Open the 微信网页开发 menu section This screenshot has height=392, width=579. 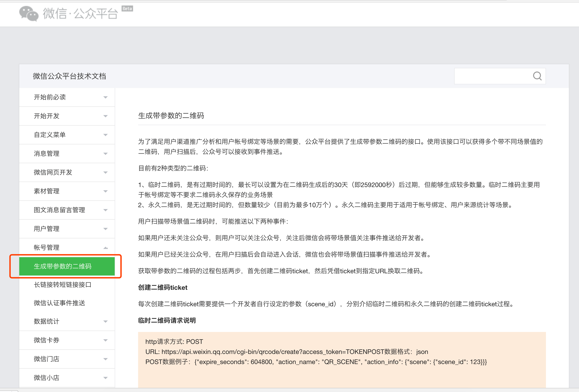tap(53, 172)
